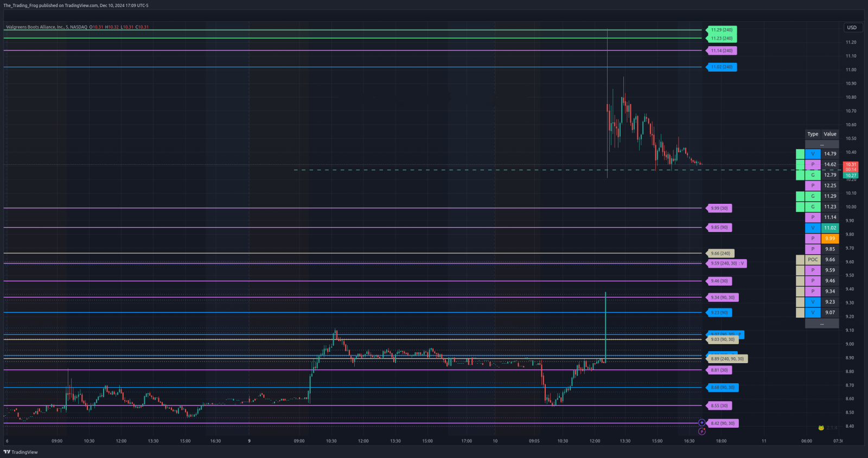Select the 11.14 (240) purple level label

coord(721,50)
